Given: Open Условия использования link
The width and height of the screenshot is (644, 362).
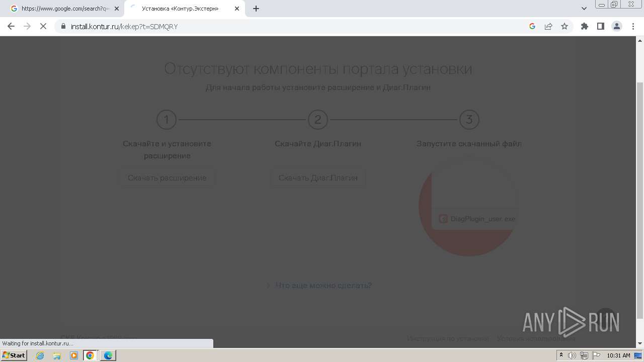Looking at the screenshot, I should click(536, 338).
